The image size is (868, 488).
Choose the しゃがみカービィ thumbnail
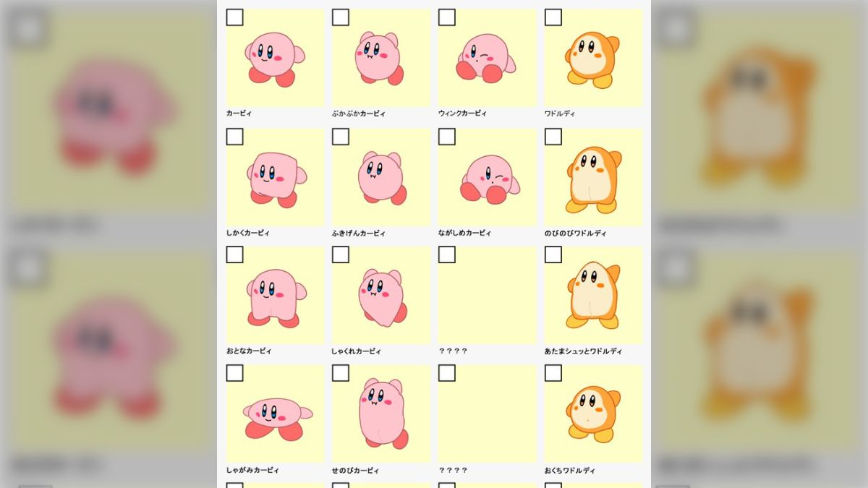point(275,414)
